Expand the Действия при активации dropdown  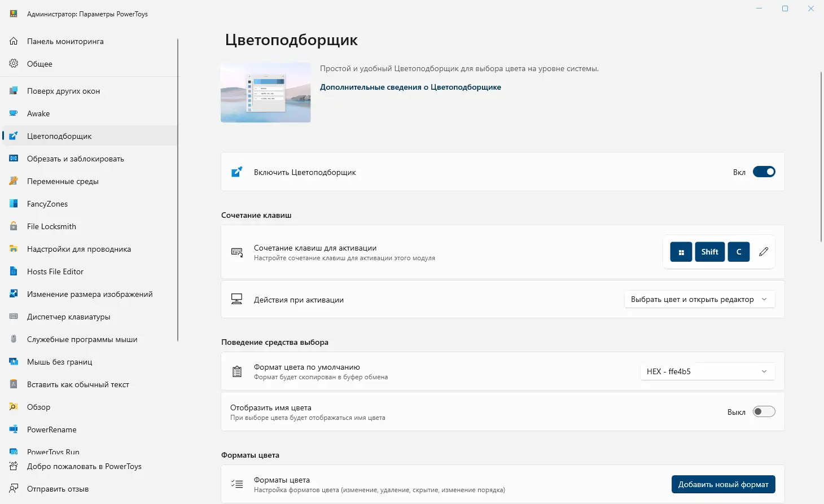pyautogui.click(x=699, y=300)
